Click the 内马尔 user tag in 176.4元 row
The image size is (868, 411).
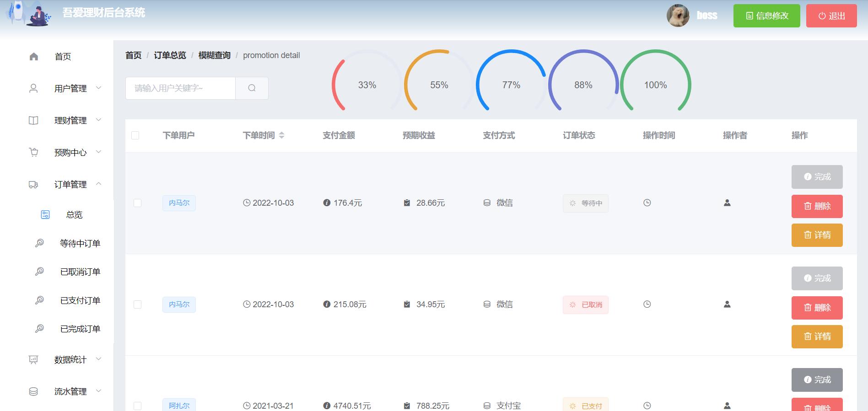tap(179, 203)
